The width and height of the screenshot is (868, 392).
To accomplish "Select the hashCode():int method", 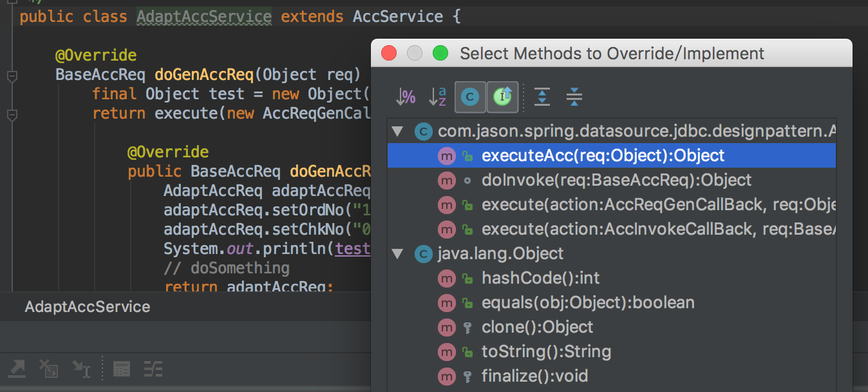I will coord(540,279).
